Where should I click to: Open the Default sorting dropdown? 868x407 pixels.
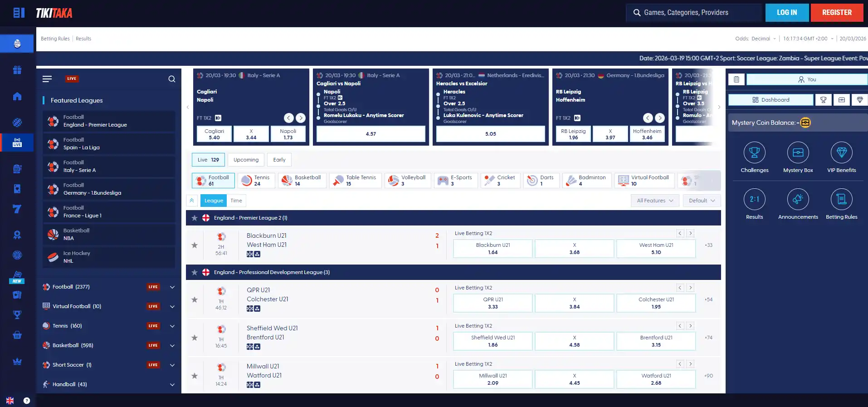point(702,201)
